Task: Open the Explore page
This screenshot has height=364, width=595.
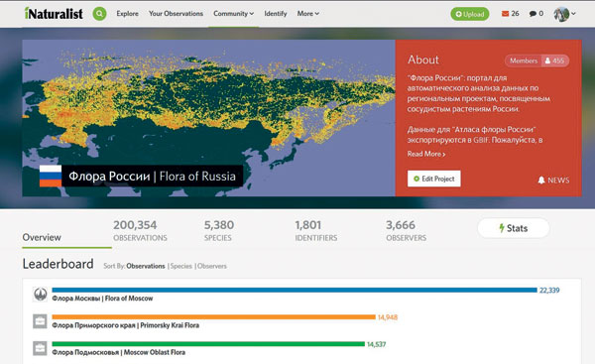Action: [x=127, y=14]
